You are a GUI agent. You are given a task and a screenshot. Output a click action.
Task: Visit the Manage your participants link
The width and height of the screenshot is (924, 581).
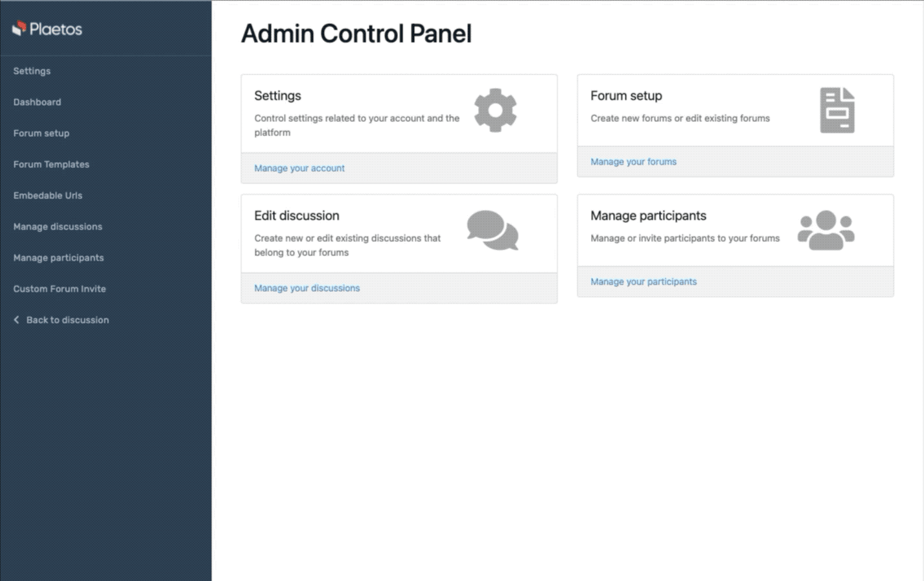point(643,282)
